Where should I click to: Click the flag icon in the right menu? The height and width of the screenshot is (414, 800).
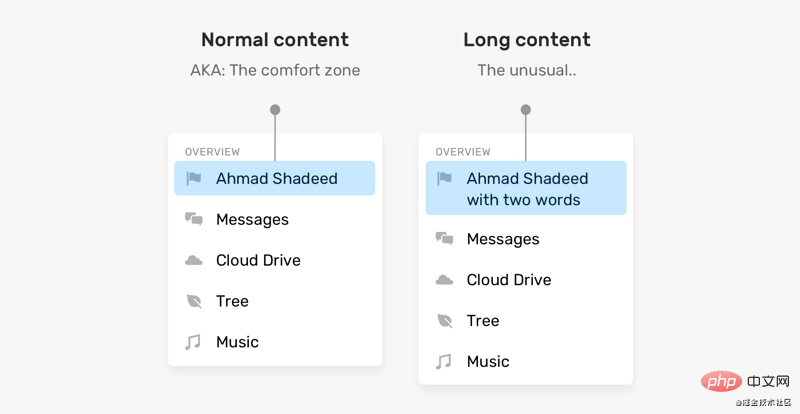click(445, 179)
